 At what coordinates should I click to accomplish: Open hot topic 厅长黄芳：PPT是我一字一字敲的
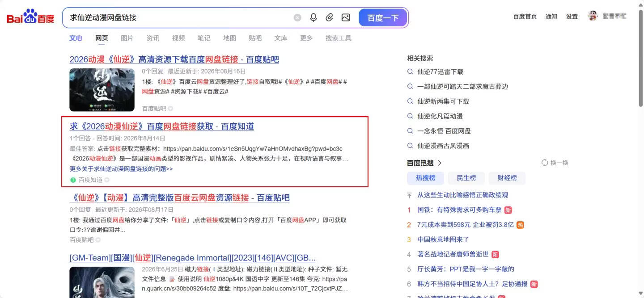pos(466,269)
